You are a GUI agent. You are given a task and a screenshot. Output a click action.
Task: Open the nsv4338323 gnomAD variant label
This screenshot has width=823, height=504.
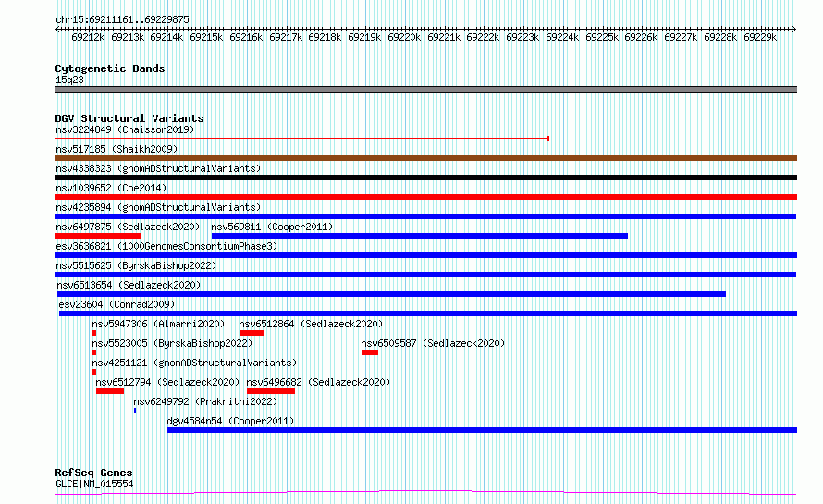tap(158, 168)
